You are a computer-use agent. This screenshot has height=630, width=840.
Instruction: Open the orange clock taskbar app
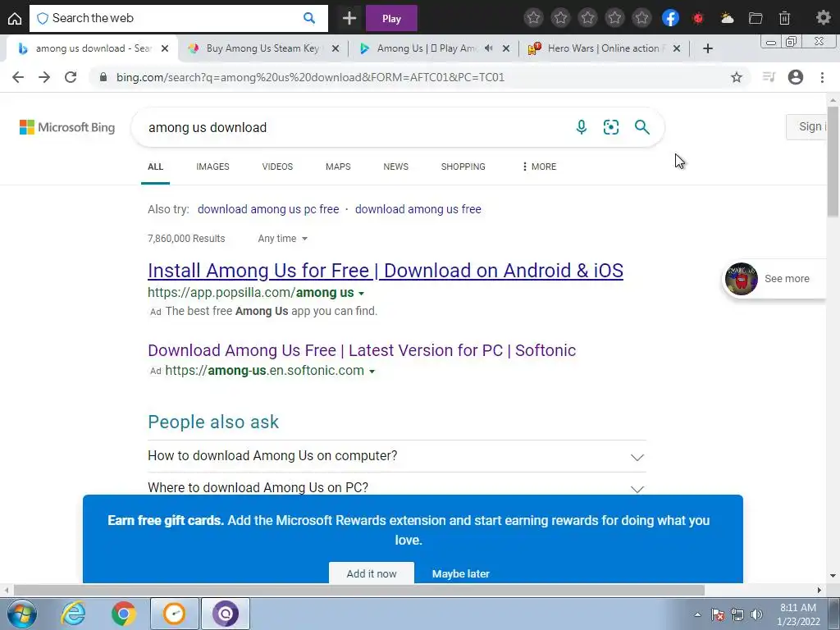click(175, 614)
